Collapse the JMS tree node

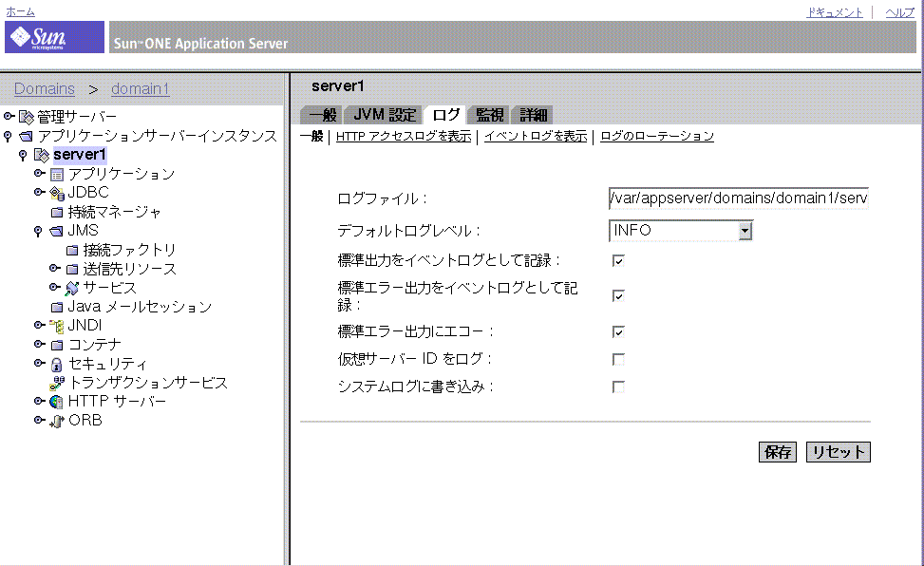coord(38,232)
